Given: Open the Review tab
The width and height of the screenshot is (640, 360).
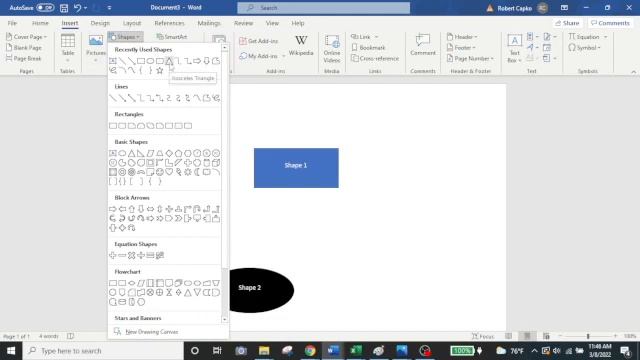Looking at the screenshot, I should pyautogui.click(x=243, y=23).
